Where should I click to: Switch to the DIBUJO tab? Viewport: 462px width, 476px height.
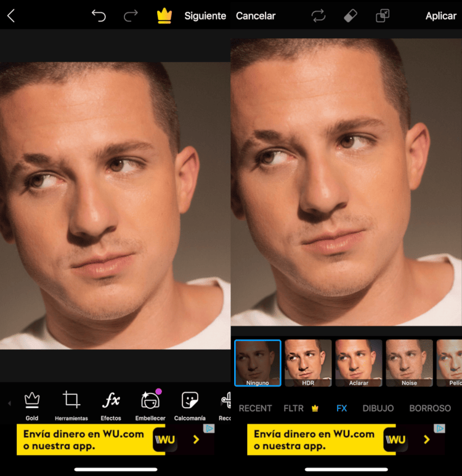pyautogui.click(x=378, y=408)
